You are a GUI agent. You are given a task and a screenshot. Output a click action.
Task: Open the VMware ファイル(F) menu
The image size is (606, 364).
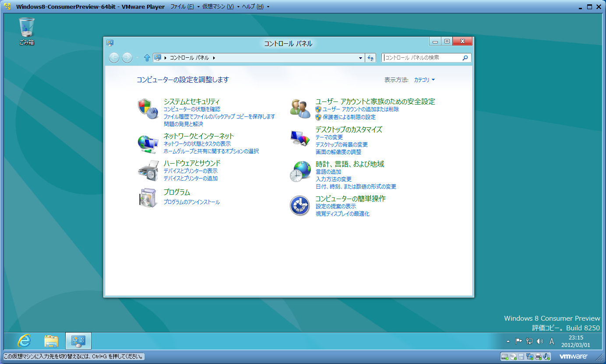coord(184,7)
